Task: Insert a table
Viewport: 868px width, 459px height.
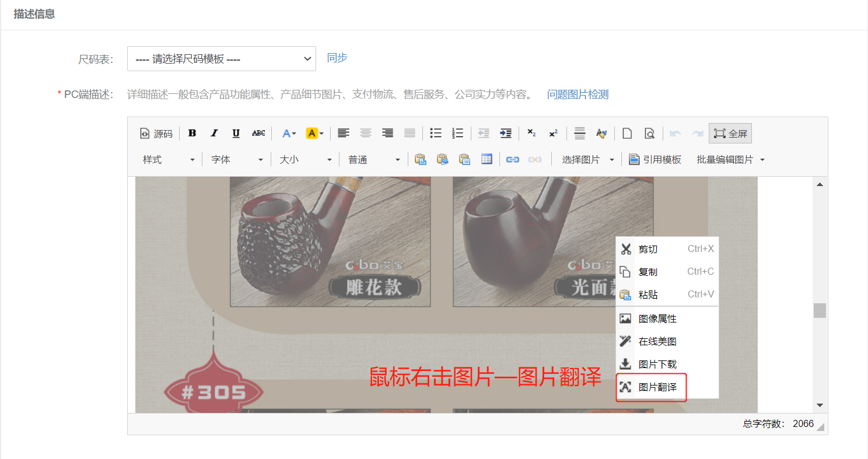Action: [x=487, y=159]
